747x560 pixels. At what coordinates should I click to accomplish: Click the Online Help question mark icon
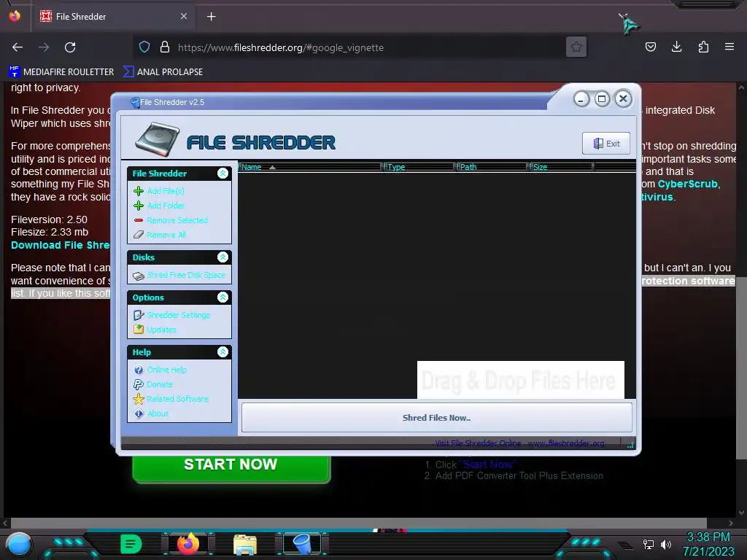[139, 370]
